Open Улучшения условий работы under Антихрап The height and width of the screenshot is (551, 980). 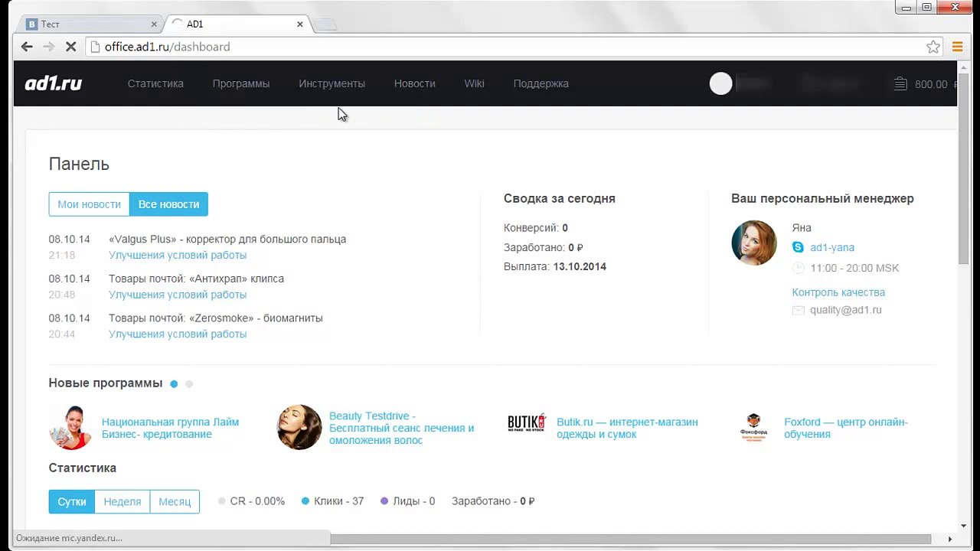178,295
